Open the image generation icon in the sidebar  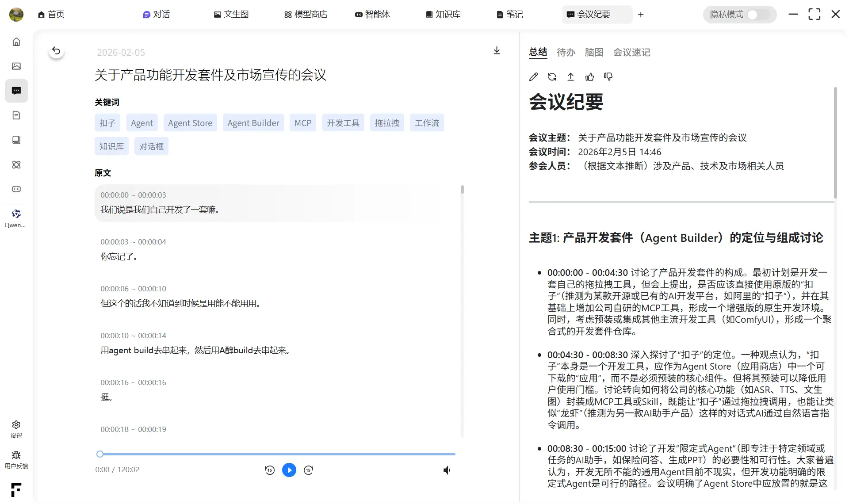pyautogui.click(x=16, y=66)
